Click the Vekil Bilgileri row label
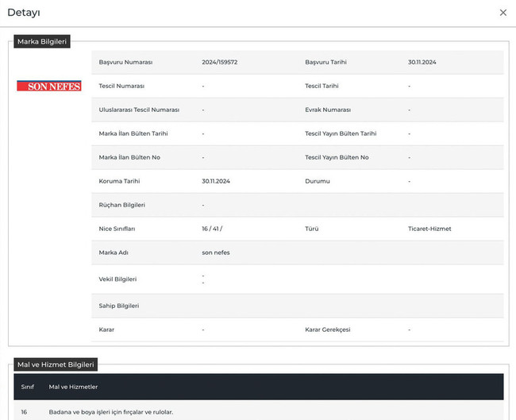 [118, 279]
